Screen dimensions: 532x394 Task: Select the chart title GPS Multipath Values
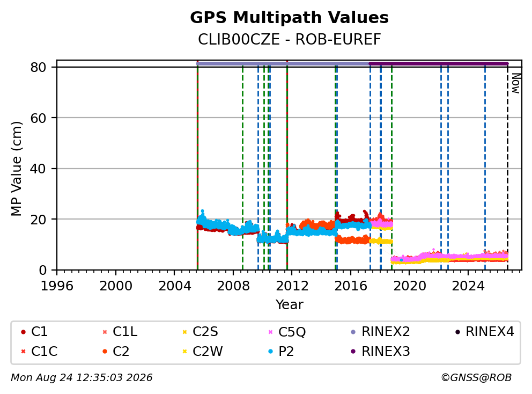[289, 17]
